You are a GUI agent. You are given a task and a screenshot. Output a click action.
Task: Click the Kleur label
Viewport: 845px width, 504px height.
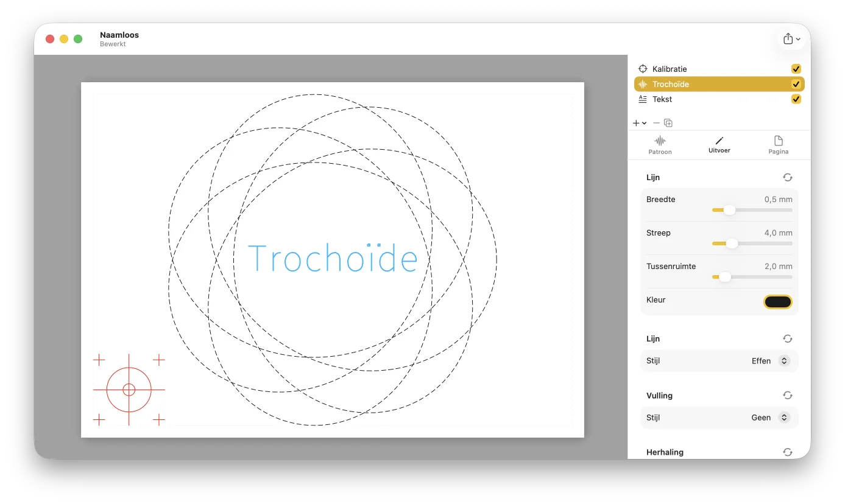click(x=656, y=299)
